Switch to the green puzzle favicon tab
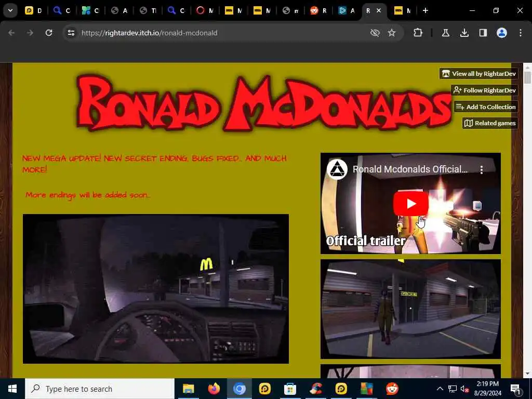 [91, 10]
